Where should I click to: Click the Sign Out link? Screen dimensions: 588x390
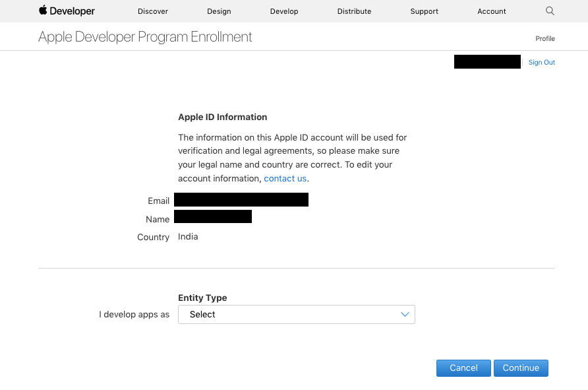541,62
